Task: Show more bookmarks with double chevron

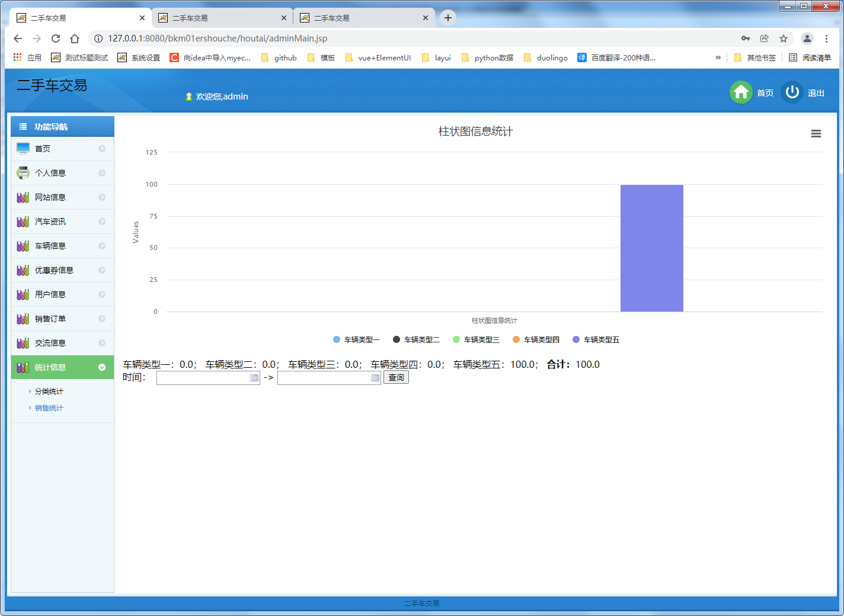Action: pyautogui.click(x=718, y=57)
